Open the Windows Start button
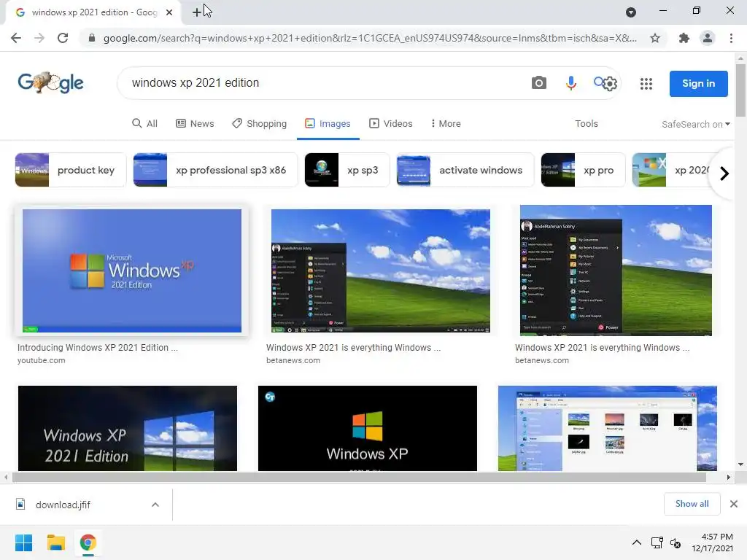This screenshot has width=747, height=560. (23, 542)
